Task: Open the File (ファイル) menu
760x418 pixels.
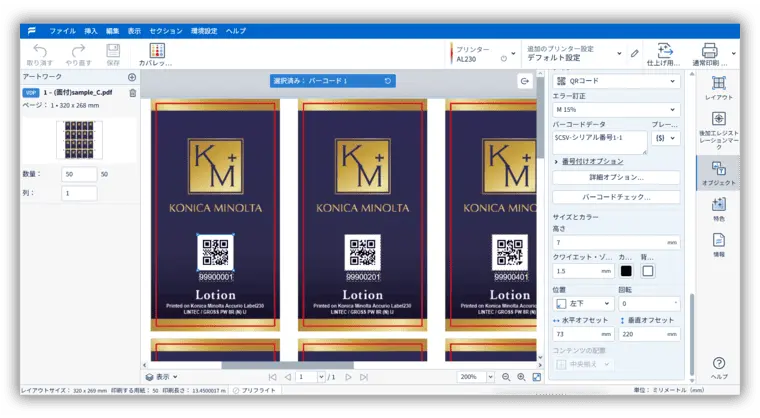Action: click(63, 31)
